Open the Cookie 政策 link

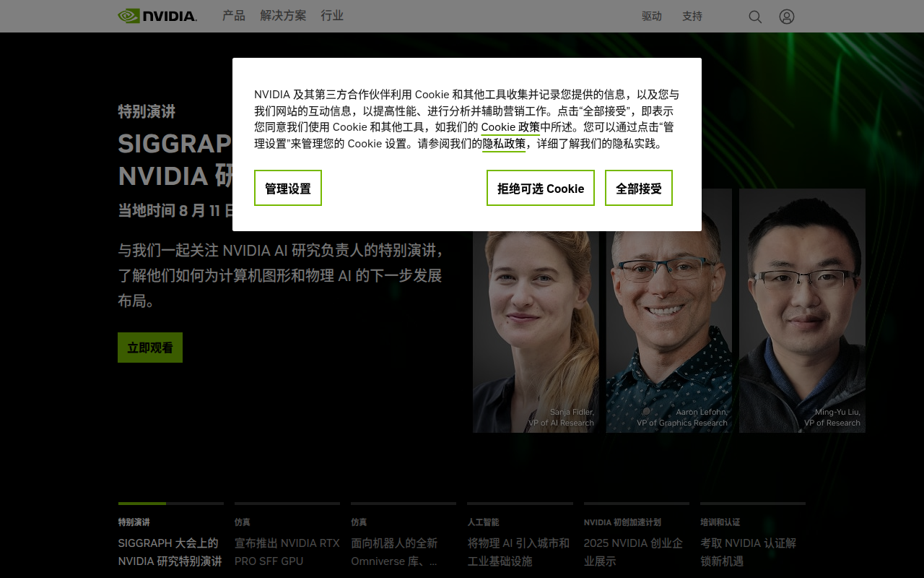point(510,127)
